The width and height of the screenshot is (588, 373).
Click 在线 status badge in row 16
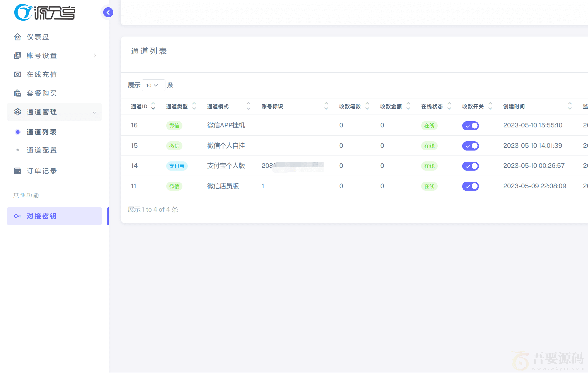(429, 126)
